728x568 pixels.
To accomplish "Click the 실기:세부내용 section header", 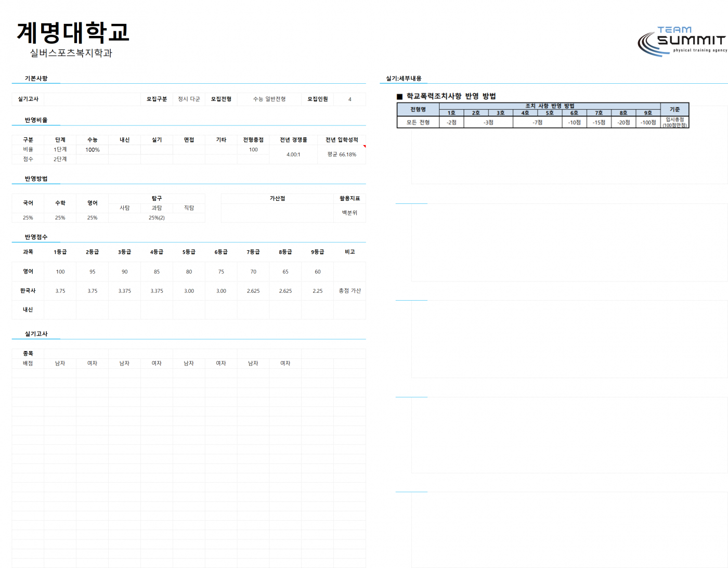I will tap(404, 79).
